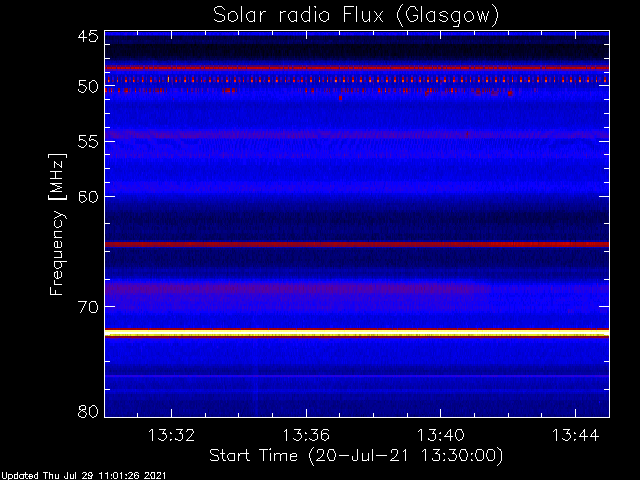
Task: Click the 70 frequency tick label
Action: click(88, 307)
